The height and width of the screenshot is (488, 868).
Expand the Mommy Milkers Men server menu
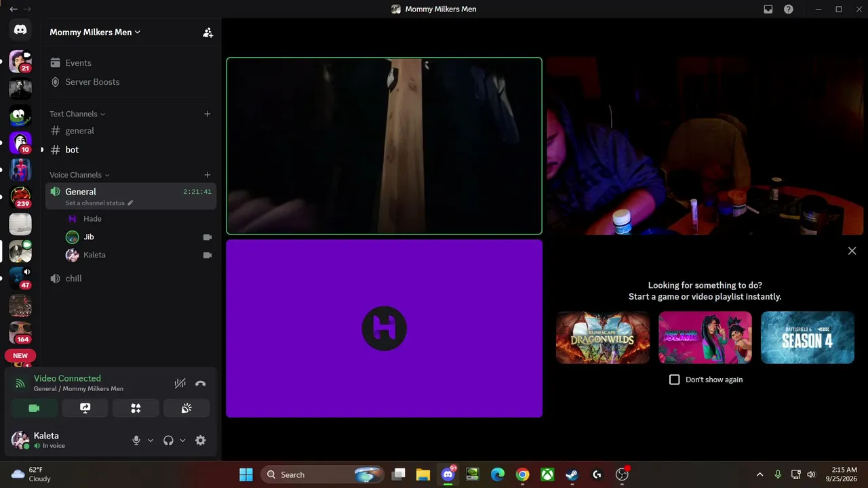click(95, 32)
